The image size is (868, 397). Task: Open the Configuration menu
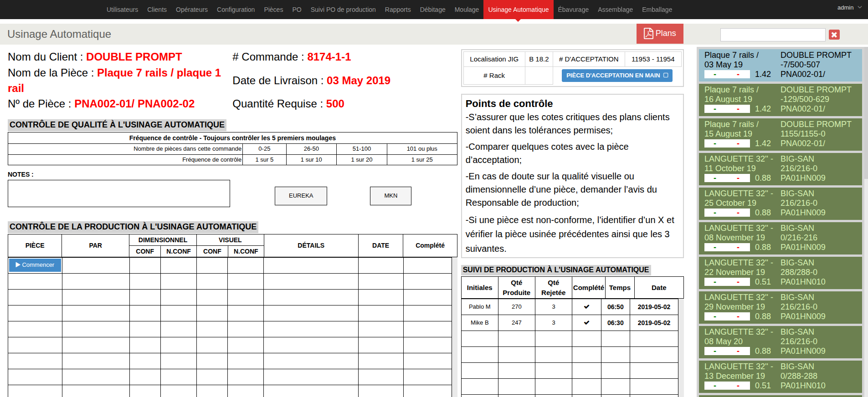(236, 10)
